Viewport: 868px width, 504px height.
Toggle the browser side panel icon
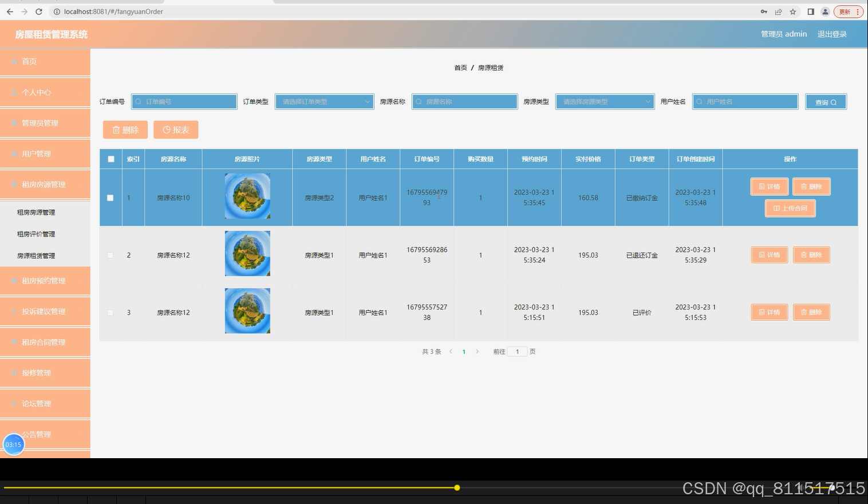click(811, 11)
